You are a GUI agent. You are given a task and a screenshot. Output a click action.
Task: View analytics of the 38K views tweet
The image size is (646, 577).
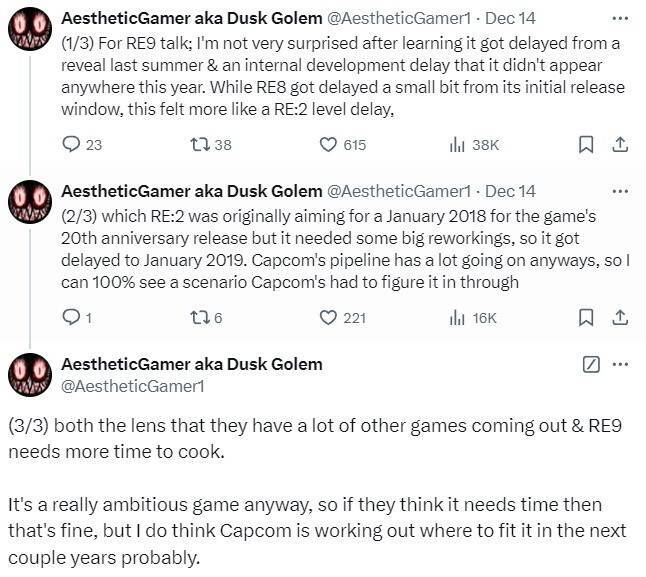pyautogui.click(x=458, y=145)
